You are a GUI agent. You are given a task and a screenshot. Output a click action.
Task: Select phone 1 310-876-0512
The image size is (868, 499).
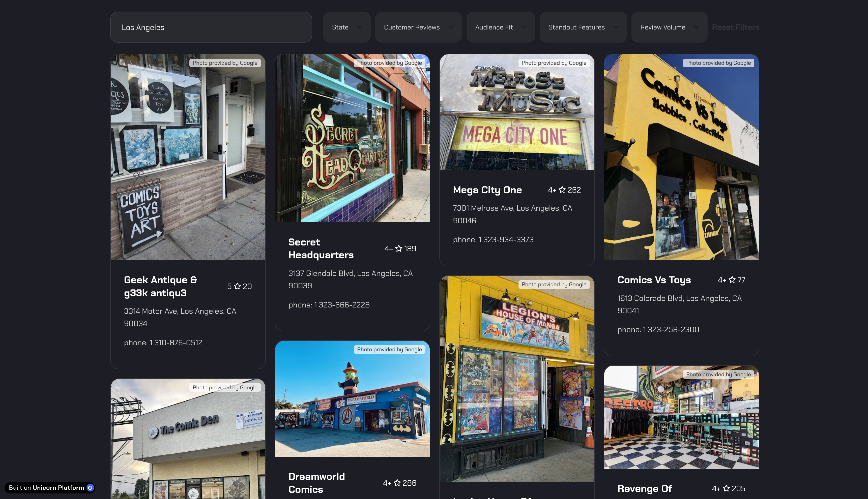click(x=163, y=342)
